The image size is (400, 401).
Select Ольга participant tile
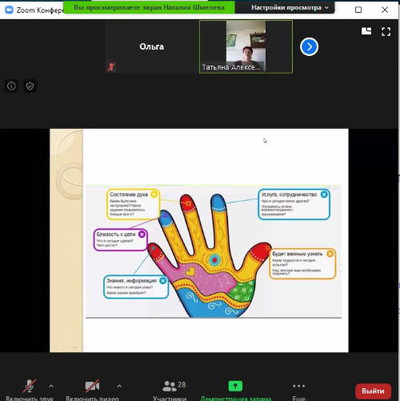click(x=152, y=47)
